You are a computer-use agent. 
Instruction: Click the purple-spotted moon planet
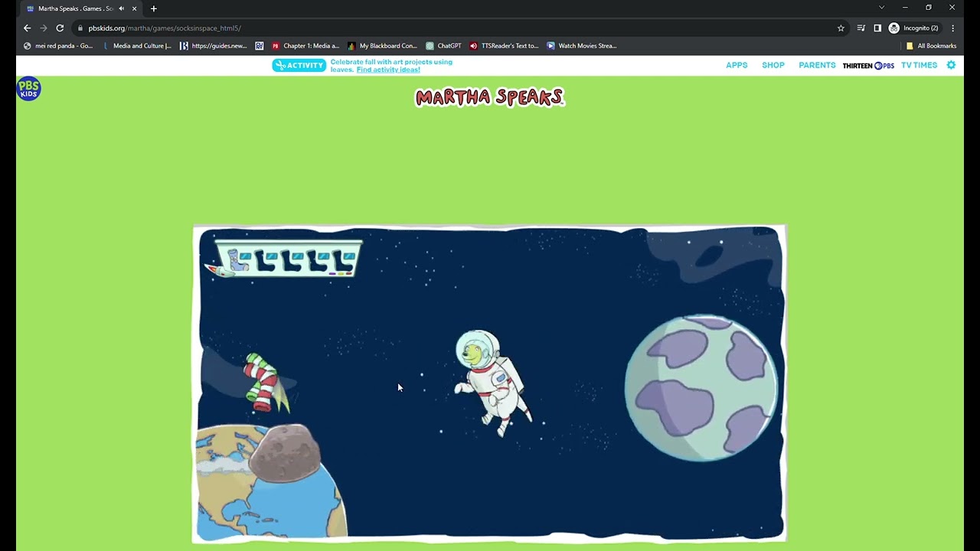coord(702,387)
